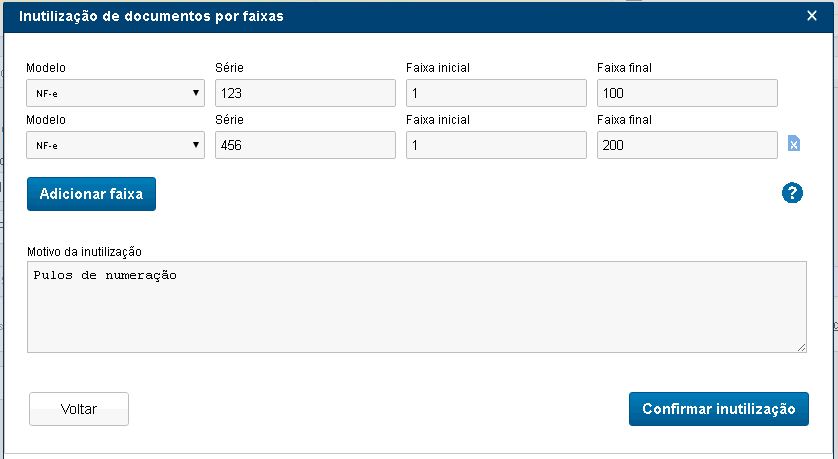Viewport: 838px width, 459px height.
Task: Click the Faixa final field with 100
Action: [687, 93]
